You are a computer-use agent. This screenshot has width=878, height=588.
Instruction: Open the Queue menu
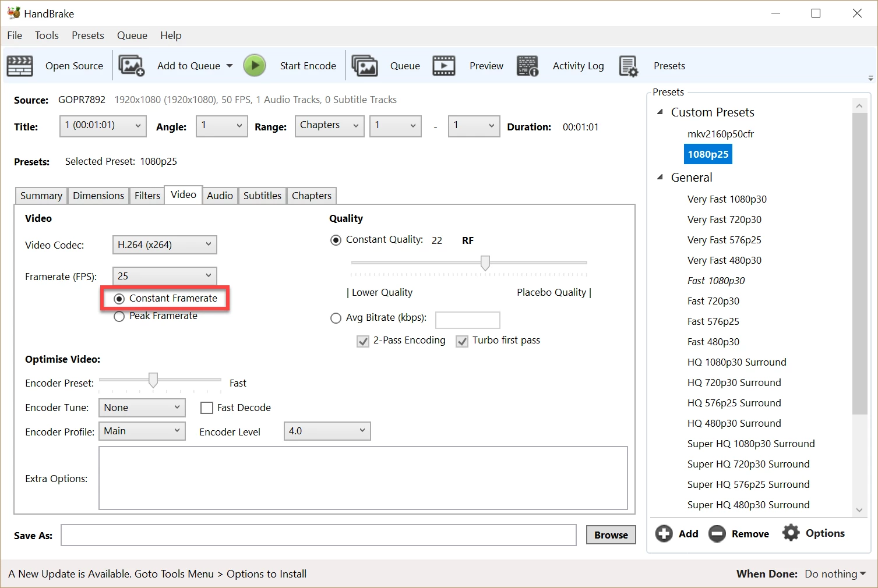click(x=132, y=36)
